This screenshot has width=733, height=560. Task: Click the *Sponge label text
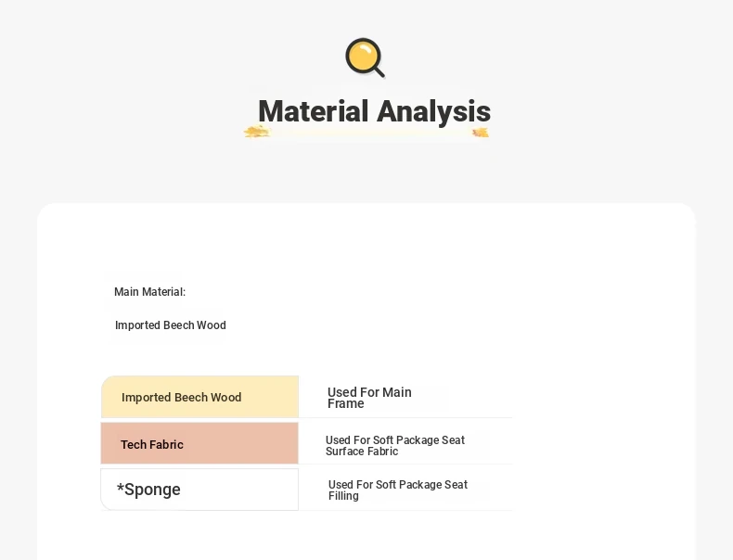click(148, 489)
